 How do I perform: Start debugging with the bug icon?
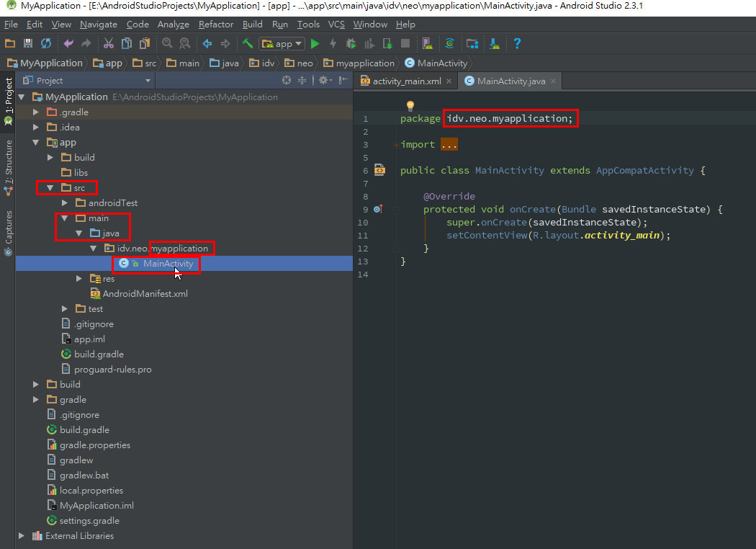[x=351, y=44]
